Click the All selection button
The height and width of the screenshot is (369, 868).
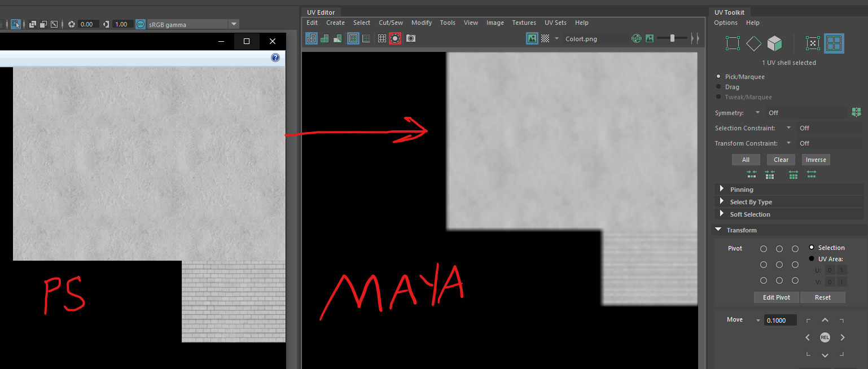(746, 160)
